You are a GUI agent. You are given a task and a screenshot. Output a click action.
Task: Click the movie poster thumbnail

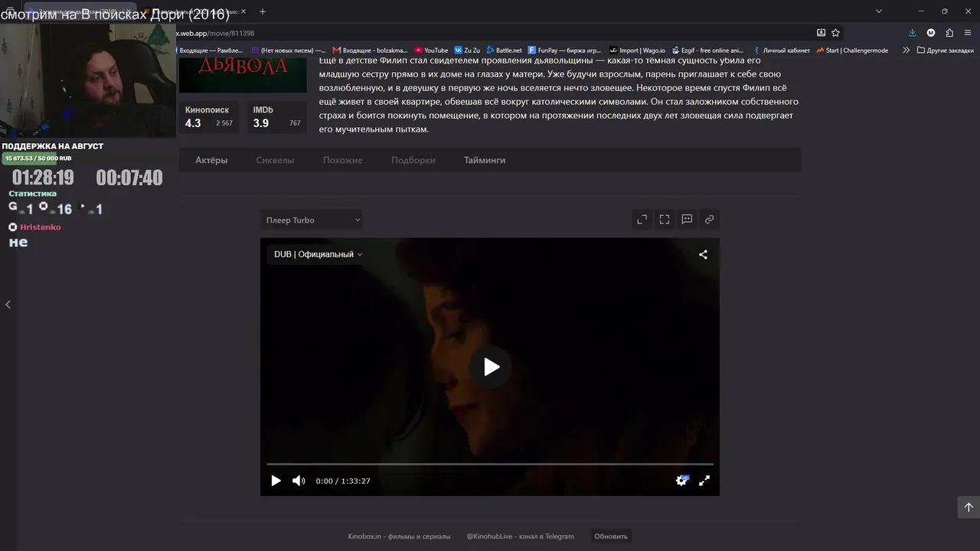coord(243,75)
